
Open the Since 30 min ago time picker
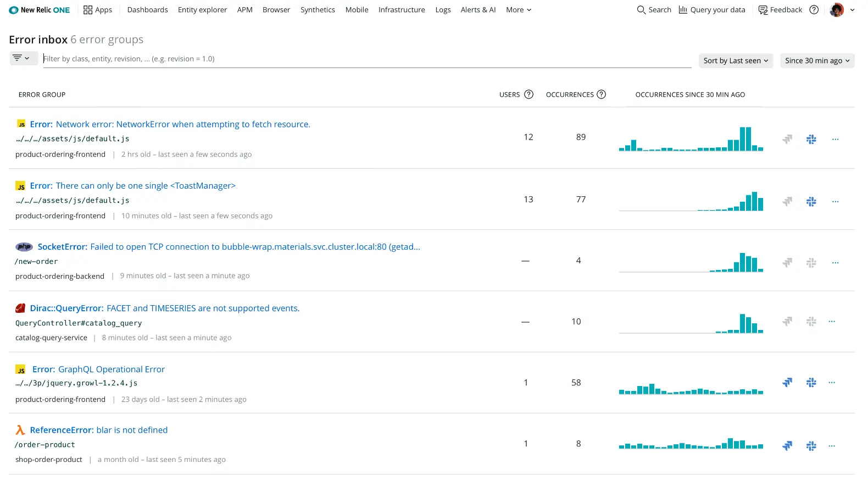[x=817, y=61]
